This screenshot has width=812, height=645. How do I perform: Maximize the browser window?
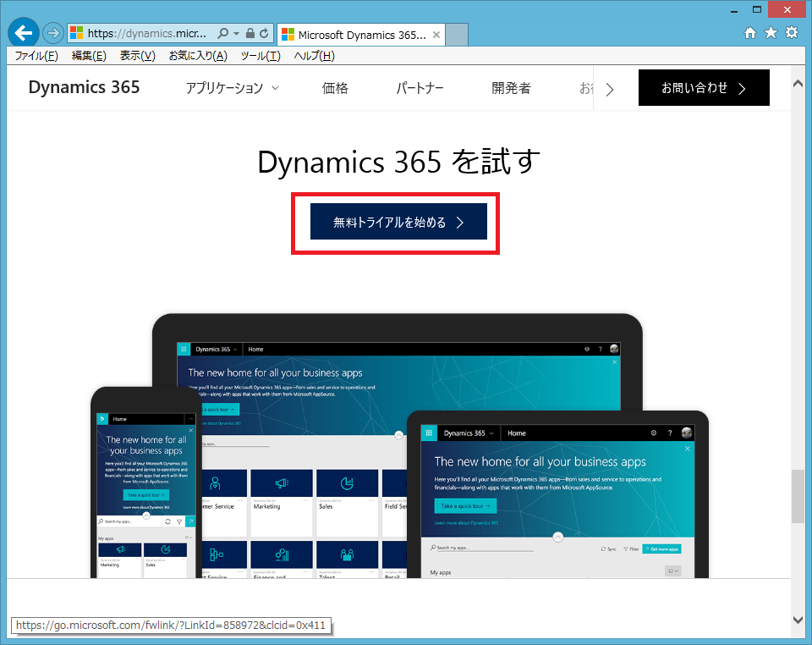(756, 10)
